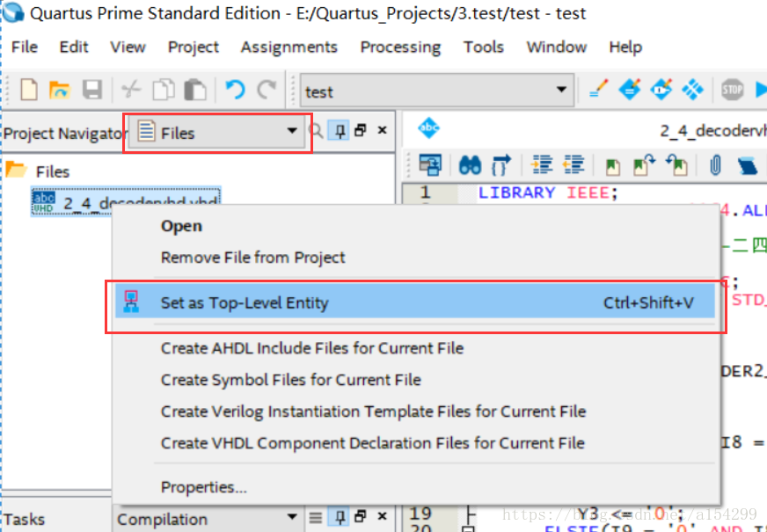Viewport: 767px width, 532px height.
Task: Undock the Project Navigator panel
Action: (x=361, y=130)
